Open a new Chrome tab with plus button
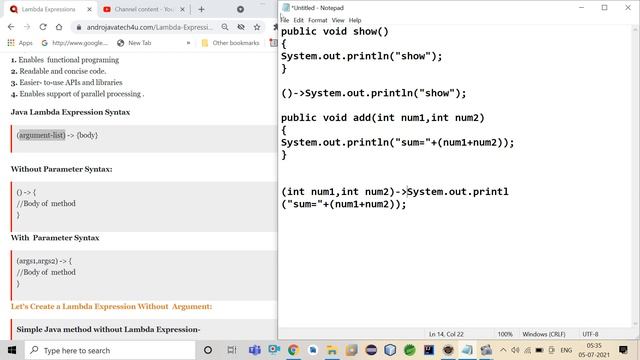640x360 pixels. tap(201, 9)
